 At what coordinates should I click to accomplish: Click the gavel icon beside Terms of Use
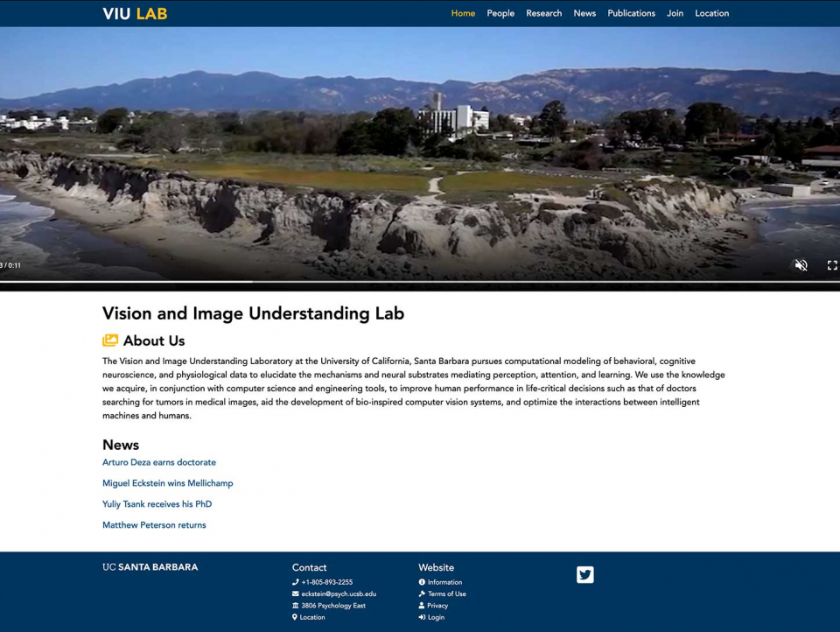point(422,594)
